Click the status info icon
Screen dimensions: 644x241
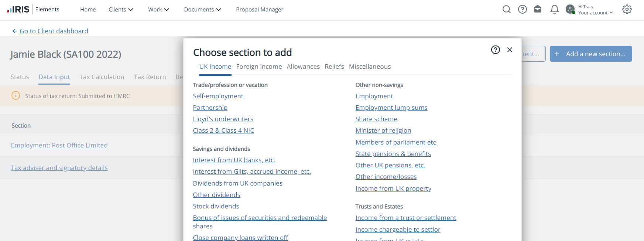(16, 96)
